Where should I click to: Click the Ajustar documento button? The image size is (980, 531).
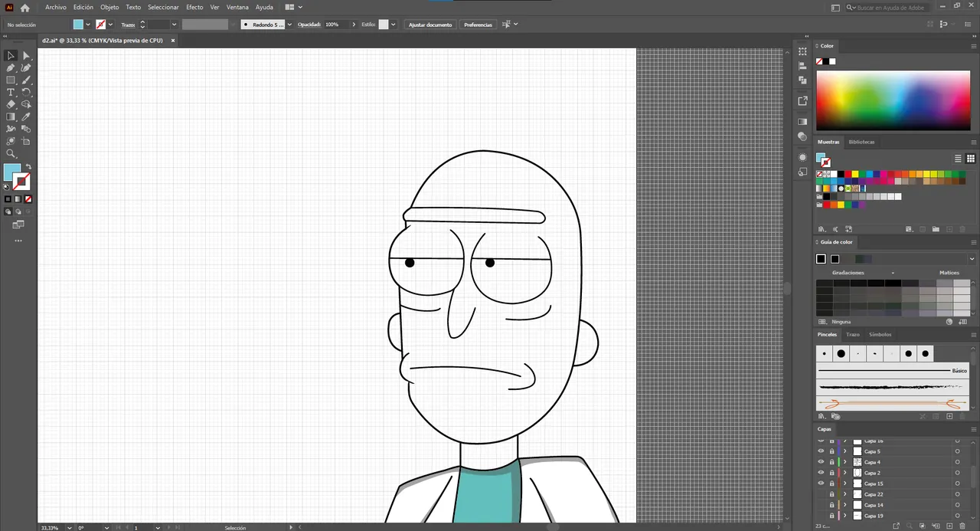[430, 25]
